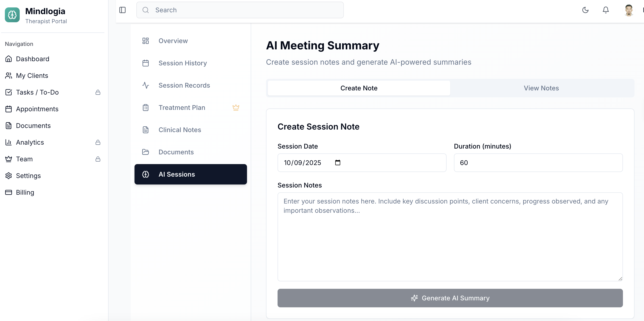Click inside the Session Notes textarea
The image size is (644, 321).
pyautogui.click(x=450, y=237)
